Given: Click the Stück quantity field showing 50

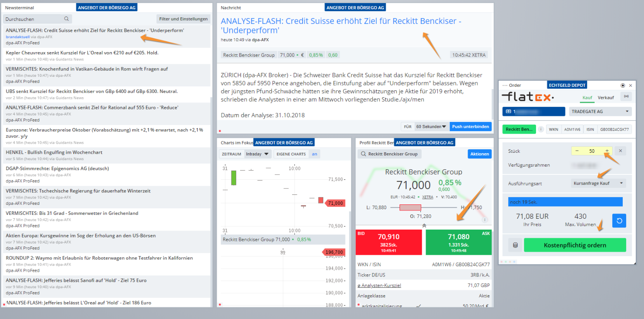Looking at the screenshot, I should click(592, 151).
